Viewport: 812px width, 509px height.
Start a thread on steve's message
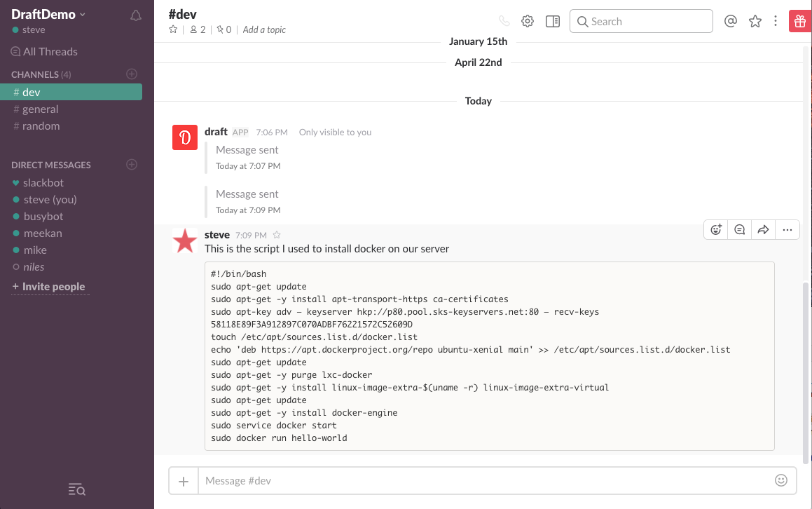click(740, 229)
